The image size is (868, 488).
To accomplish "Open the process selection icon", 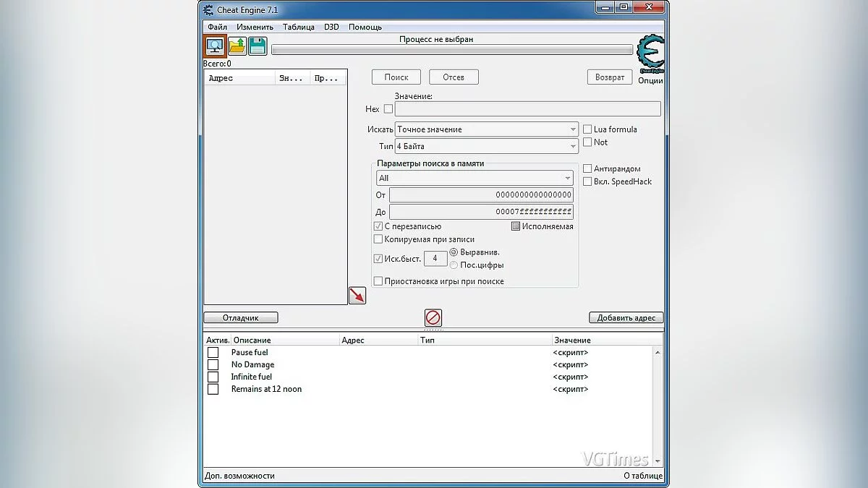I will point(215,46).
